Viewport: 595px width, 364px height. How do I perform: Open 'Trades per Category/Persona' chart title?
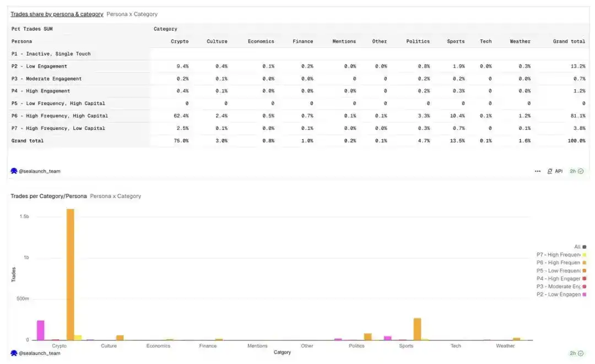tap(48, 196)
